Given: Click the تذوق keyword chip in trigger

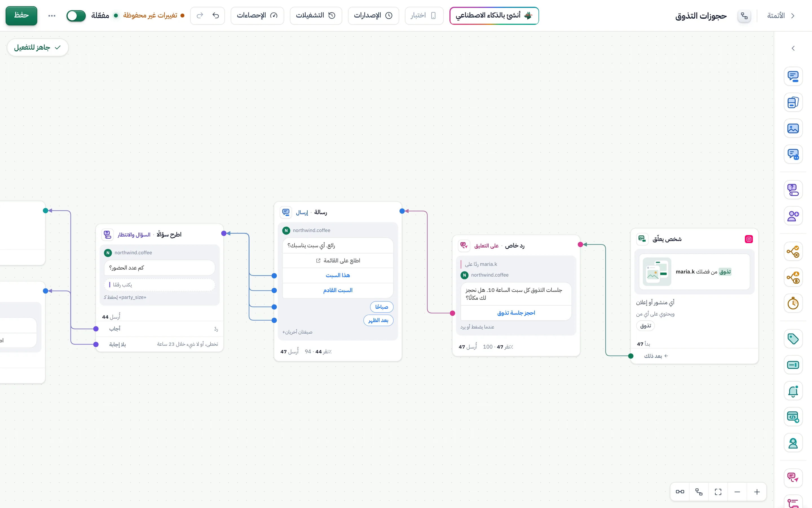Looking at the screenshot, I should (x=645, y=326).
